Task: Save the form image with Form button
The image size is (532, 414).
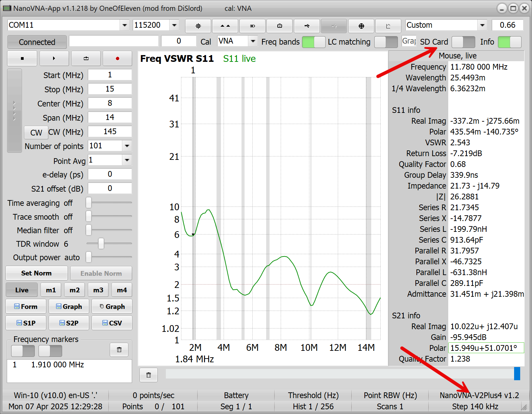Action: point(26,307)
